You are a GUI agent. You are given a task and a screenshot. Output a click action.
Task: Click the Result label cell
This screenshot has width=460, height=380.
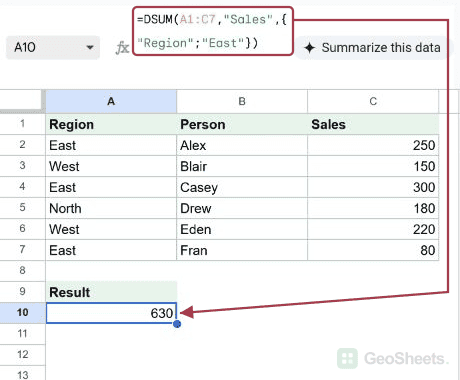coord(111,292)
